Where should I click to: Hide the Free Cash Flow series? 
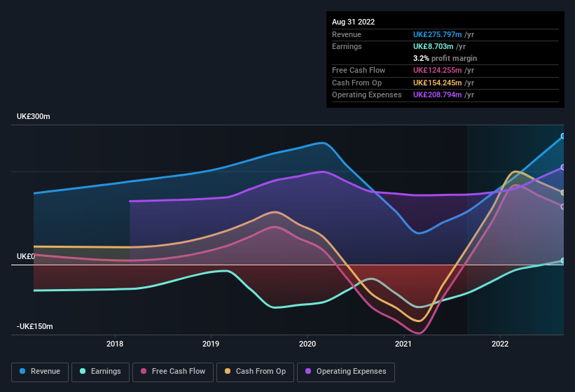pyautogui.click(x=173, y=372)
